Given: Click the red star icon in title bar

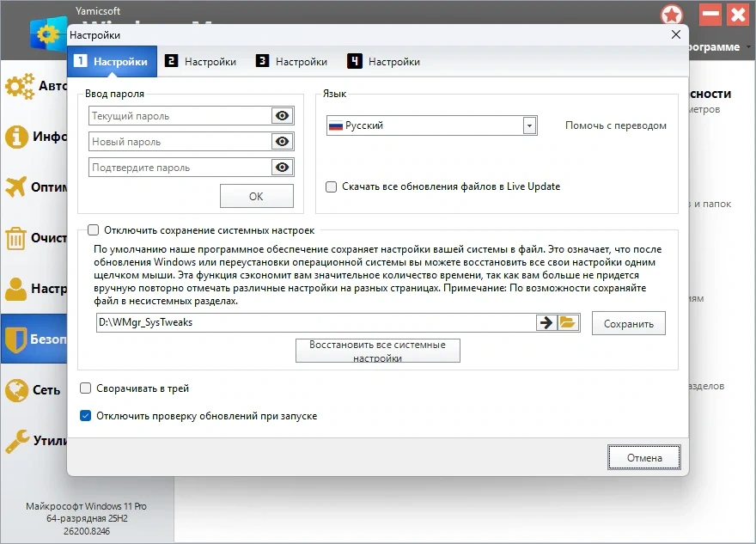Looking at the screenshot, I should coord(672,15).
